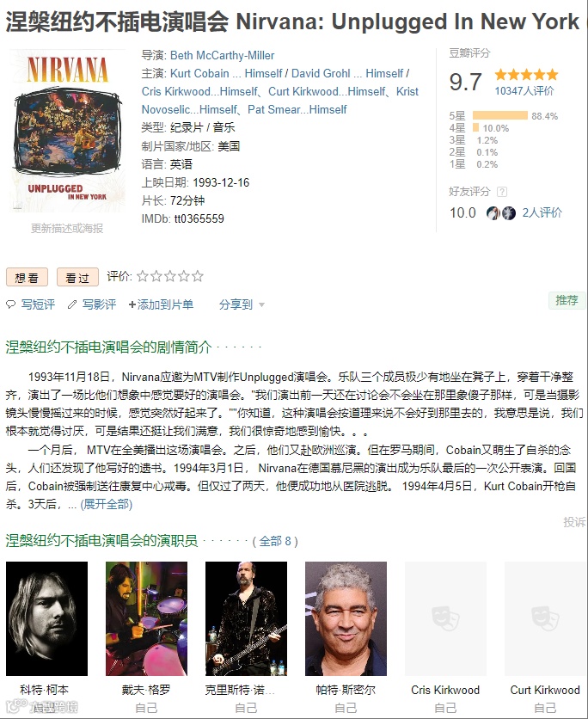Click the 推荐 button
Viewport: 588px width, 719px height.
coord(567,300)
